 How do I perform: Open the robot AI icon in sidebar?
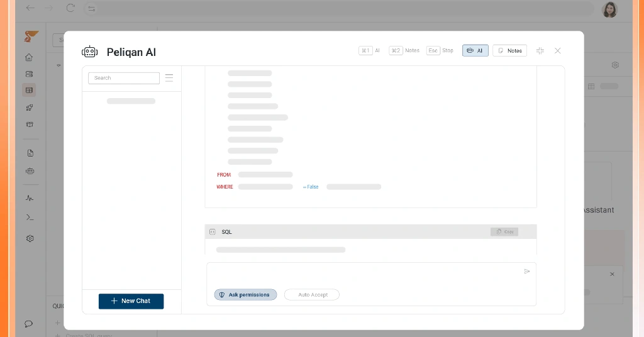(x=30, y=171)
